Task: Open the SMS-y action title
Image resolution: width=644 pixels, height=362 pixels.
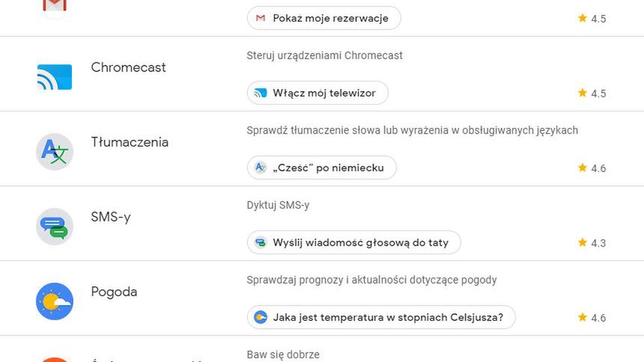Action: point(111,217)
